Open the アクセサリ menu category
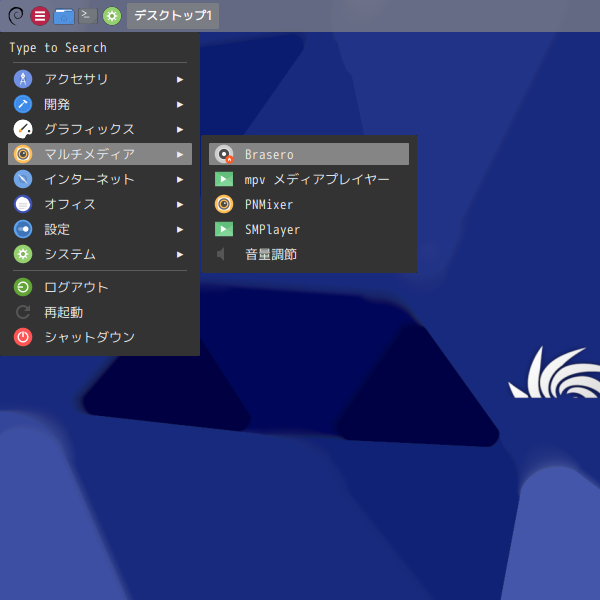 tap(100, 79)
